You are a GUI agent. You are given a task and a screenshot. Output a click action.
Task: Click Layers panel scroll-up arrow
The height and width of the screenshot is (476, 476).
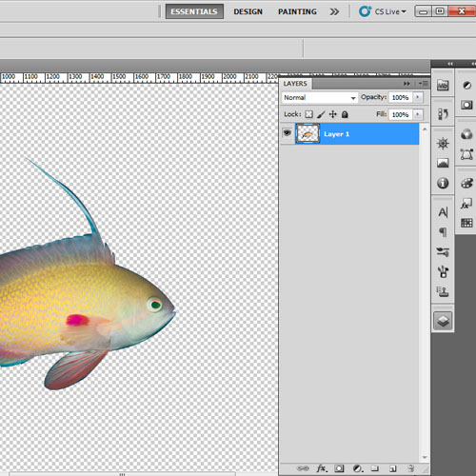click(x=425, y=129)
